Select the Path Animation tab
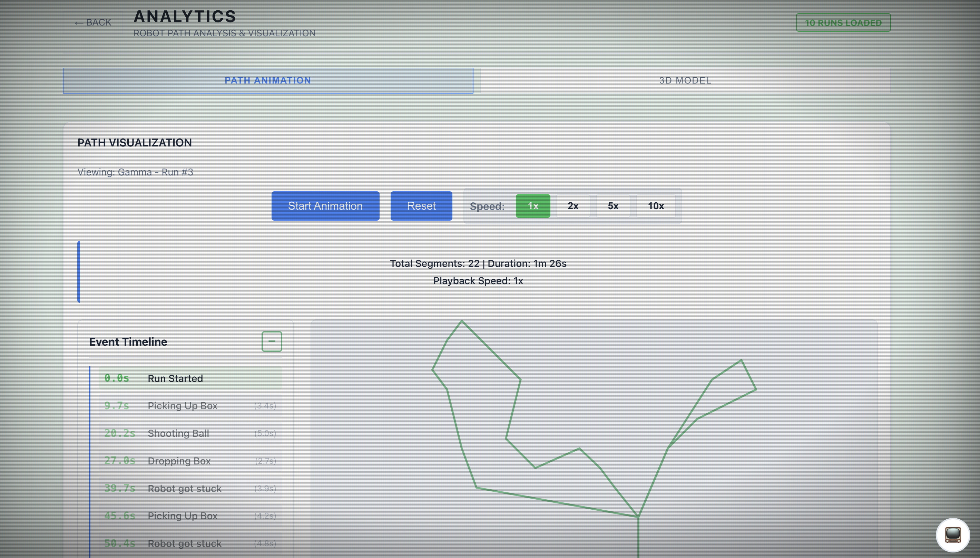Screen dimensions: 980x558 268,80
